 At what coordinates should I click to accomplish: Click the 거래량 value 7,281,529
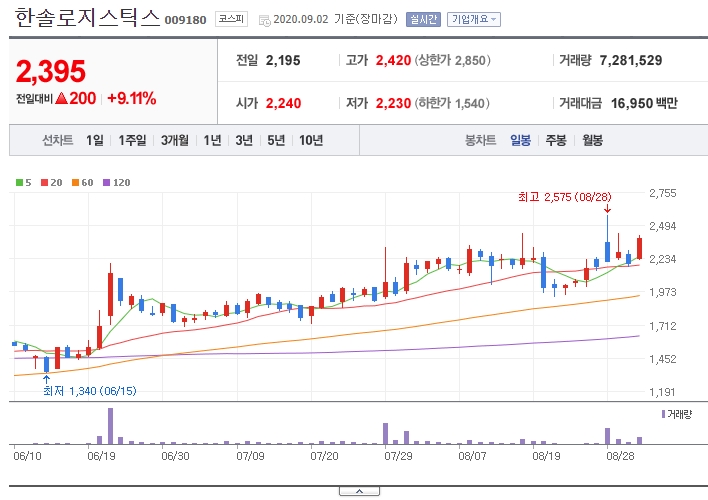631,61
